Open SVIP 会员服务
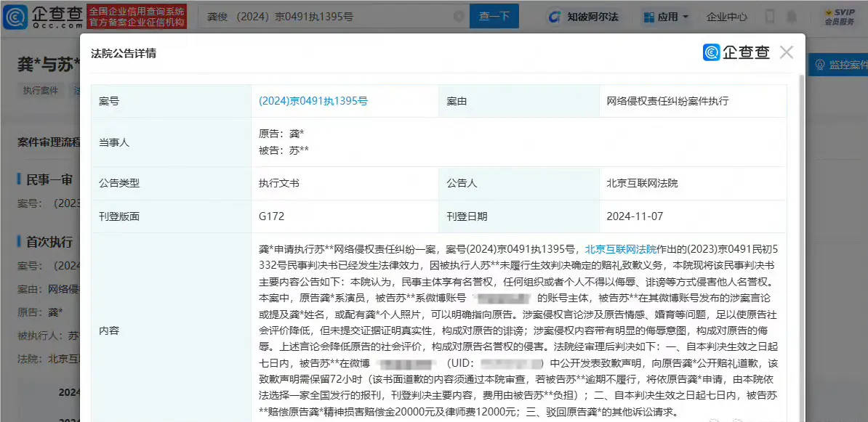The image size is (868, 422). [x=839, y=17]
